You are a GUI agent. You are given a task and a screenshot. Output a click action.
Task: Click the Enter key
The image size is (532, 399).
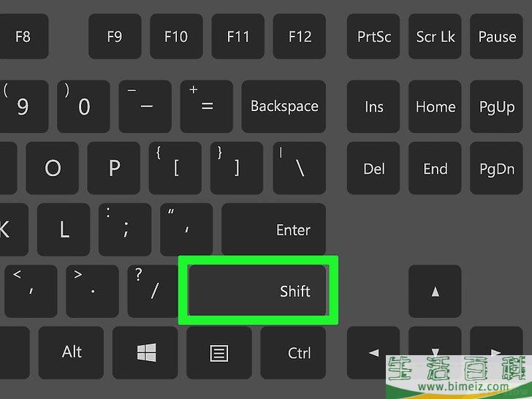[274, 229]
